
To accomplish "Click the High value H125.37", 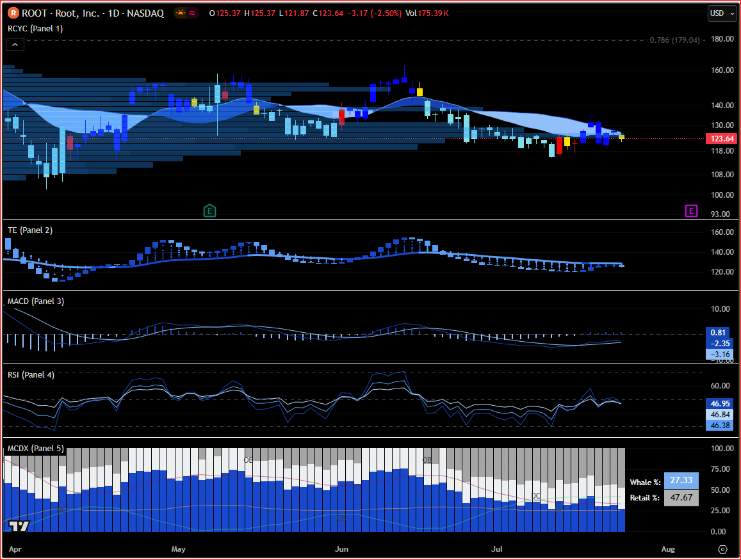I will click(x=259, y=13).
